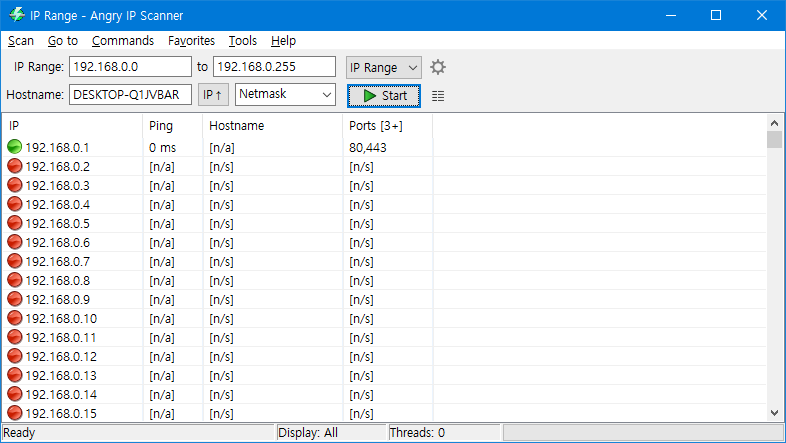Select the 192.168.0.13 address text
786x443 pixels.
(61, 376)
